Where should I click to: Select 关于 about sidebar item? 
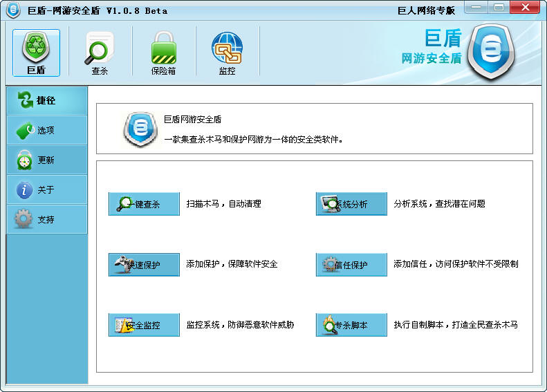click(x=47, y=189)
